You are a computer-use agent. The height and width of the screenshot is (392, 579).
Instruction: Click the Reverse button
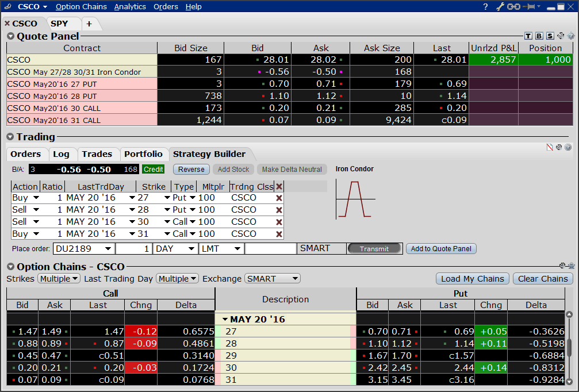[x=191, y=170]
